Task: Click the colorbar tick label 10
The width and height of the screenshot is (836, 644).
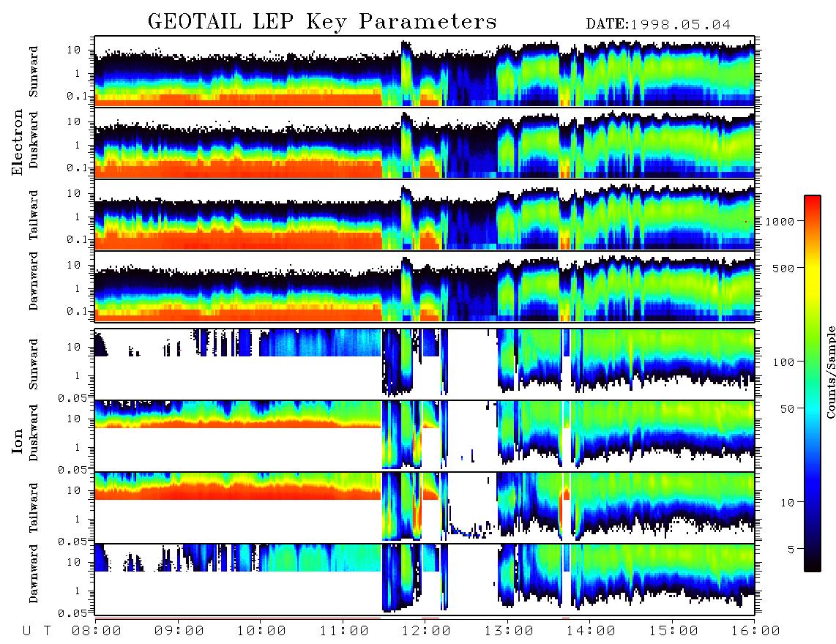Action: (x=787, y=503)
